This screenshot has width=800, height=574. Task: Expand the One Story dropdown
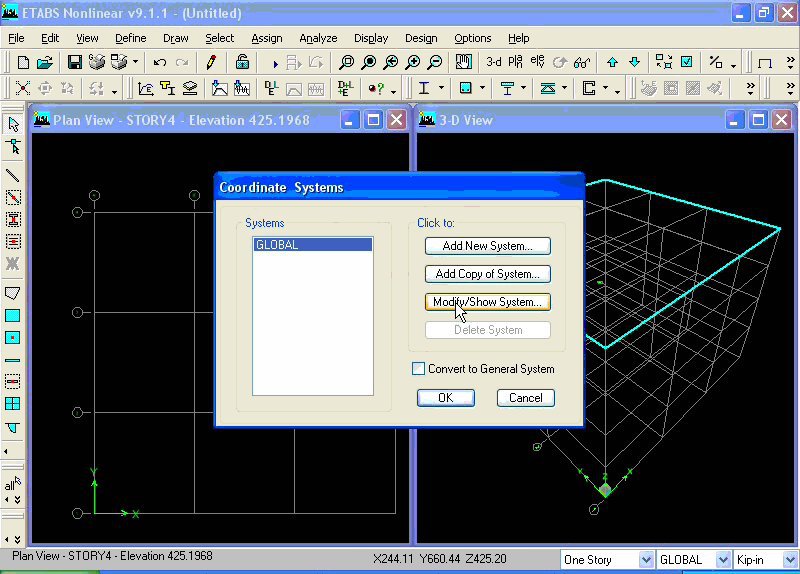pos(645,560)
